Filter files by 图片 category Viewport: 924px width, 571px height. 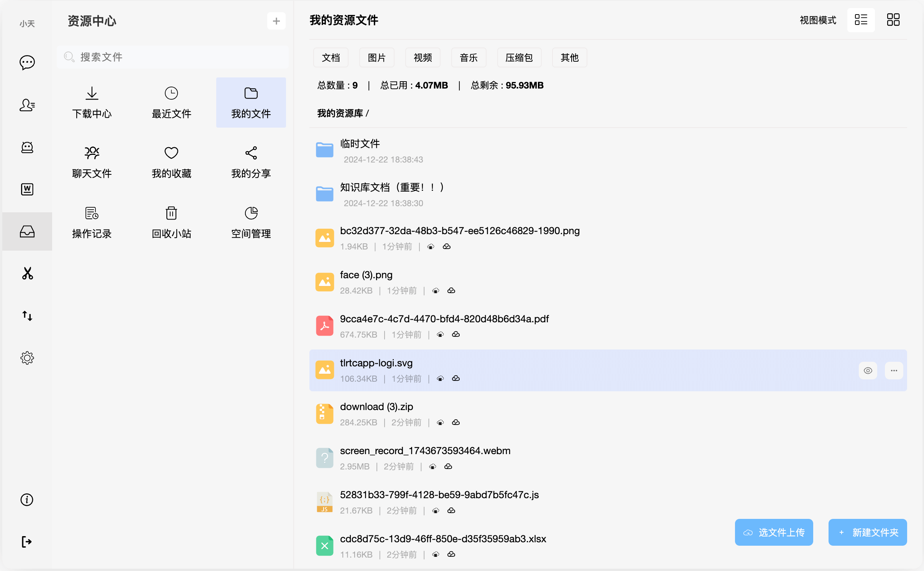[x=377, y=58]
